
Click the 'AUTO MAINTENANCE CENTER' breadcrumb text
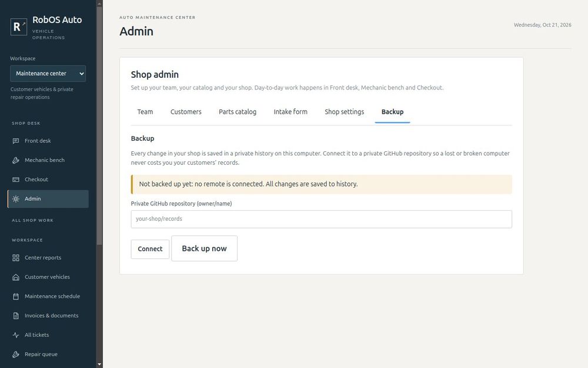click(158, 17)
